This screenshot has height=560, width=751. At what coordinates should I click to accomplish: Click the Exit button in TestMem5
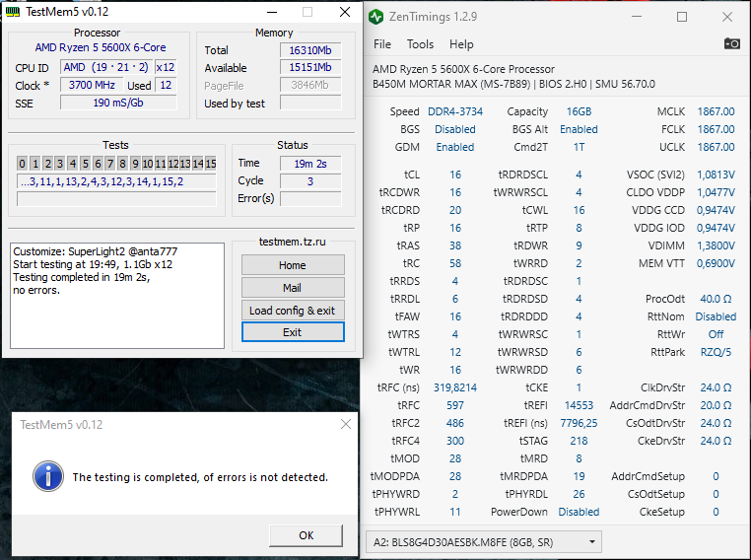point(293,332)
